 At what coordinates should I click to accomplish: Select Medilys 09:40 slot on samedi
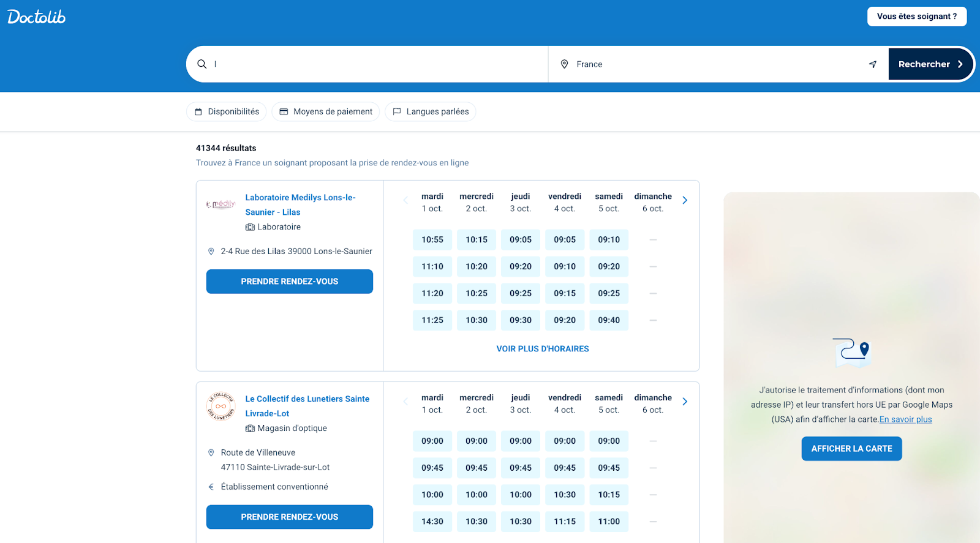click(x=609, y=320)
